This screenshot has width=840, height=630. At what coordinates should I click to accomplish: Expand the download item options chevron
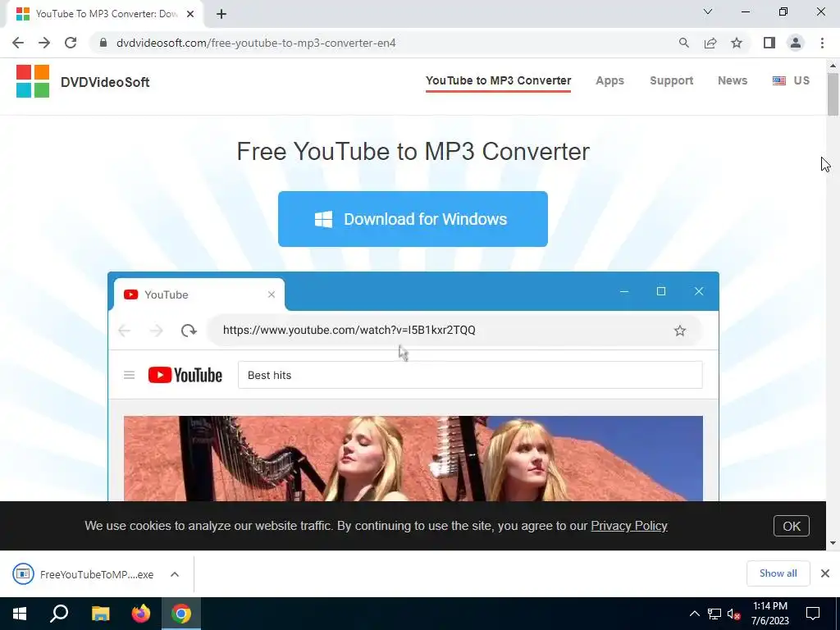(175, 574)
